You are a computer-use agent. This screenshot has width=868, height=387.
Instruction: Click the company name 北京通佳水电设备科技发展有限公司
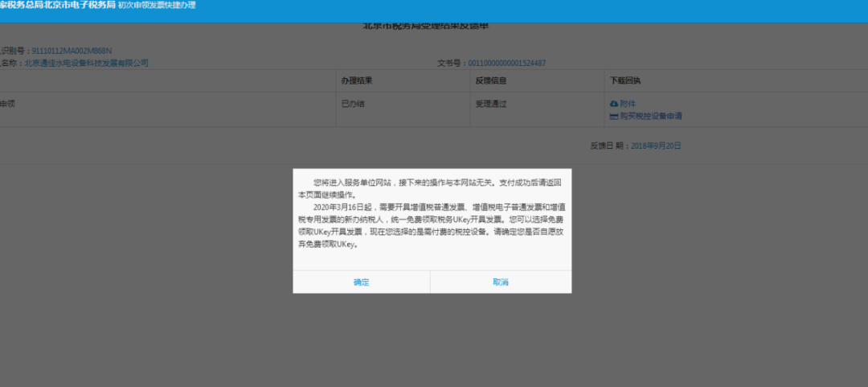(86, 63)
